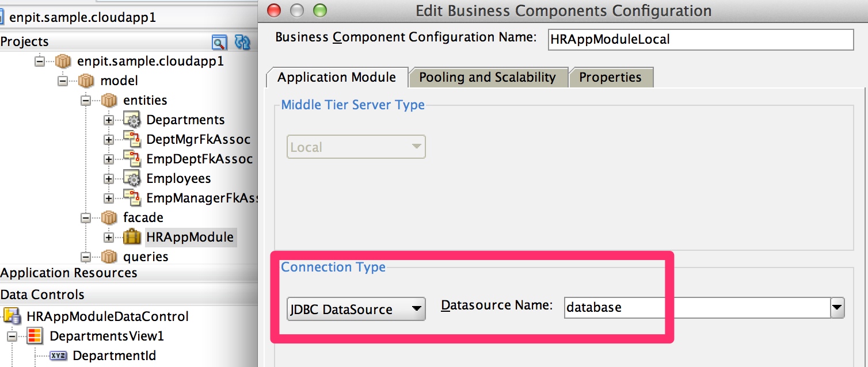
Task: Select the DepartmentId attribute row
Action: (114, 355)
